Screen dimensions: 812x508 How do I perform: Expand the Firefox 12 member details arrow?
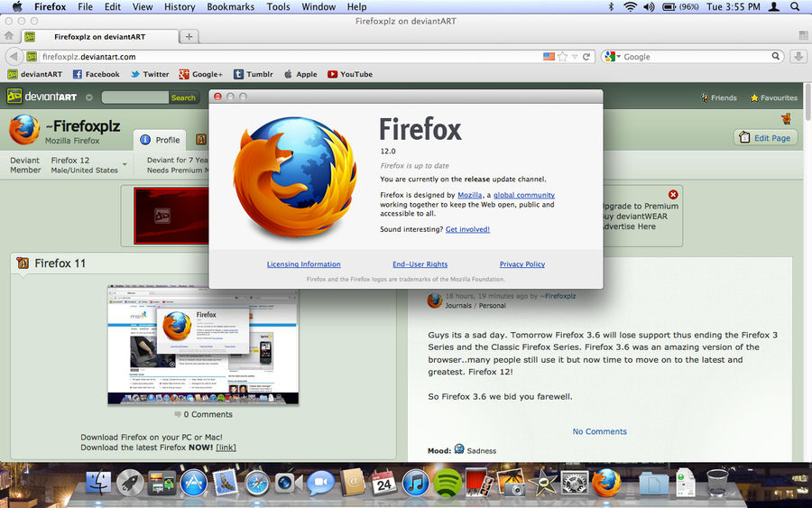(125, 165)
